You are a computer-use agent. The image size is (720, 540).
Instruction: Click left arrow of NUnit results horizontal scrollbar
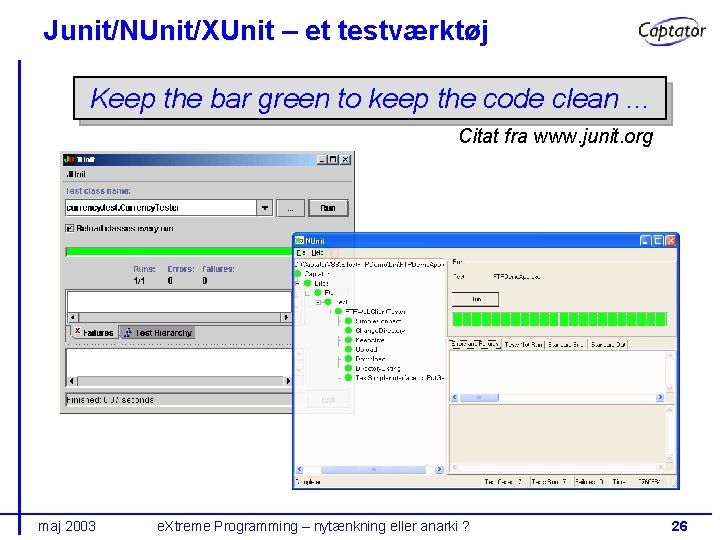pyautogui.click(x=455, y=398)
